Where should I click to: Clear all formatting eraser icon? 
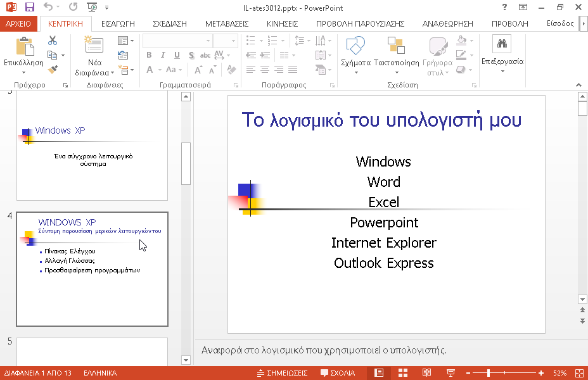click(x=232, y=70)
